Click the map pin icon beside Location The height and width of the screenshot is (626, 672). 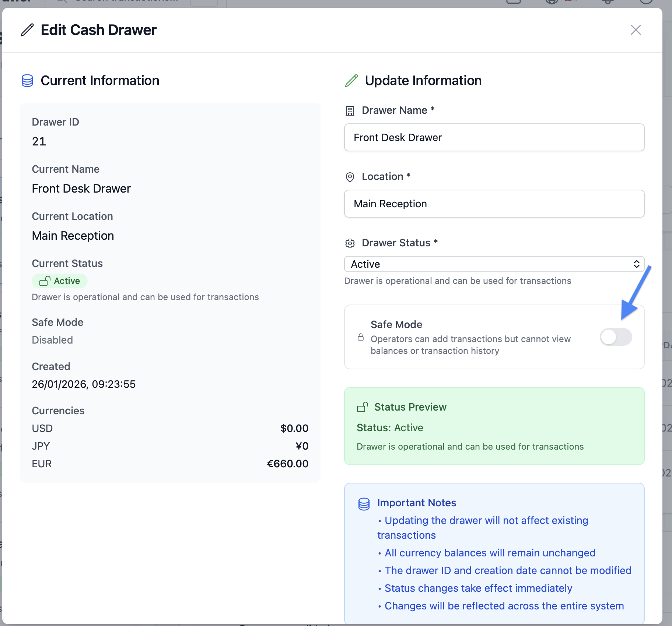pos(350,177)
